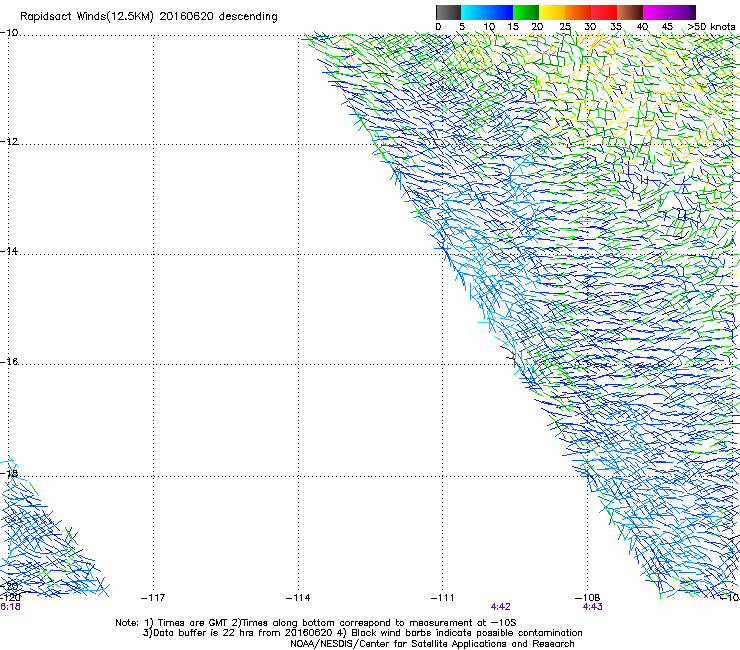Image resolution: width=740 pixels, height=650 pixels.
Task: Click the longitude label -117
Action: point(153,598)
